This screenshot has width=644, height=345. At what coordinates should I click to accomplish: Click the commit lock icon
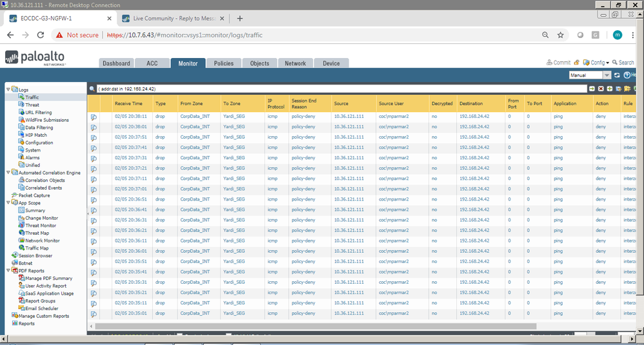click(x=576, y=63)
